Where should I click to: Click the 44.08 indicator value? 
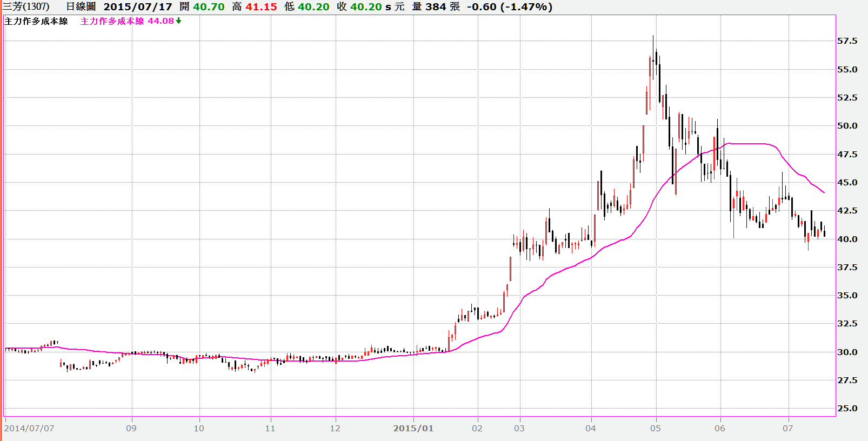click(x=161, y=21)
